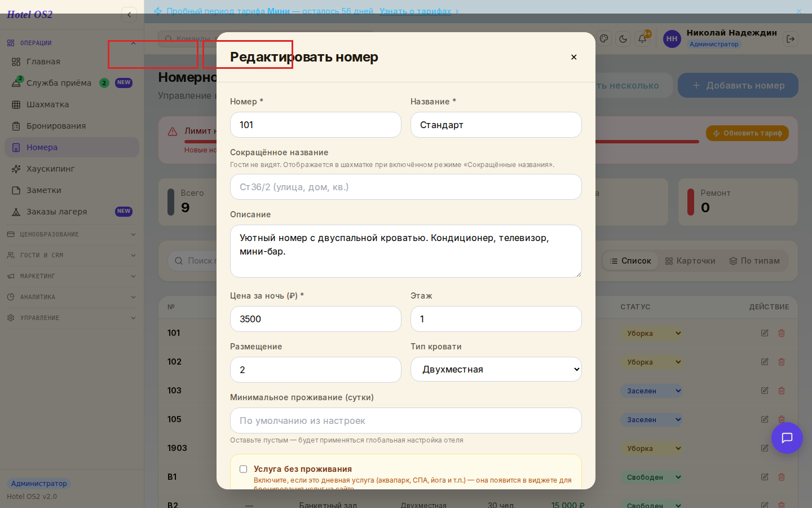Click Добавить номер button

[x=738, y=85]
